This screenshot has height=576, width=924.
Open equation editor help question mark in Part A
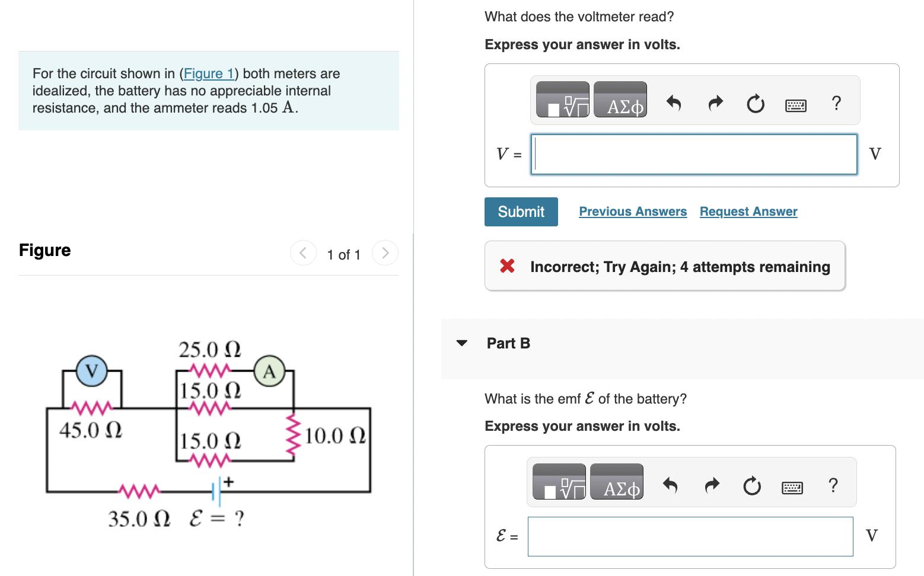click(x=836, y=103)
